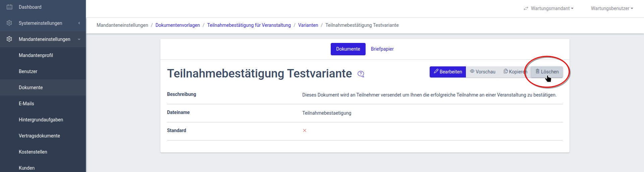Delete the variant using Löschen button

[547, 72]
